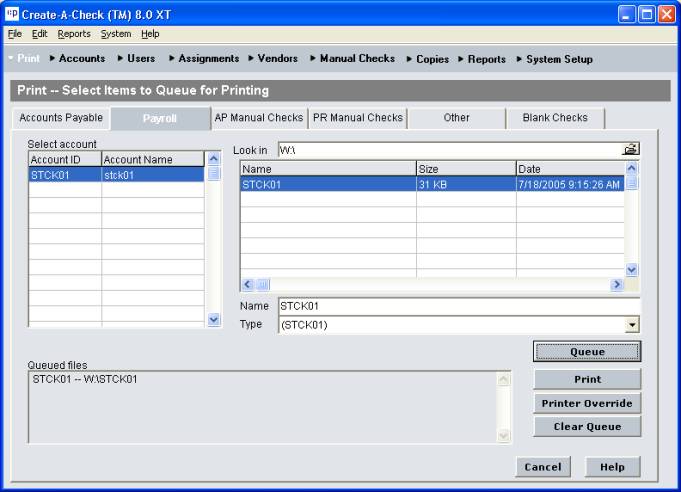Click account list scroll down arrow
Image resolution: width=681 pixels, height=492 pixels.
[213, 320]
